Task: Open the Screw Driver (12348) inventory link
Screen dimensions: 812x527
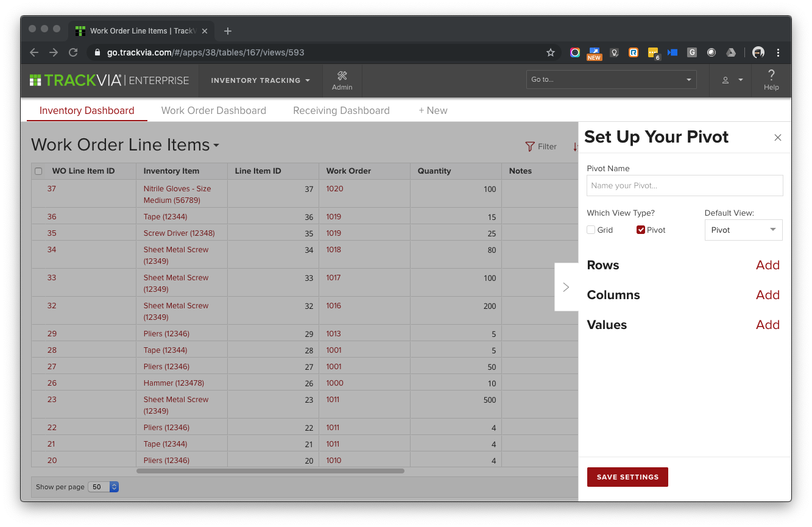Action: click(179, 233)
